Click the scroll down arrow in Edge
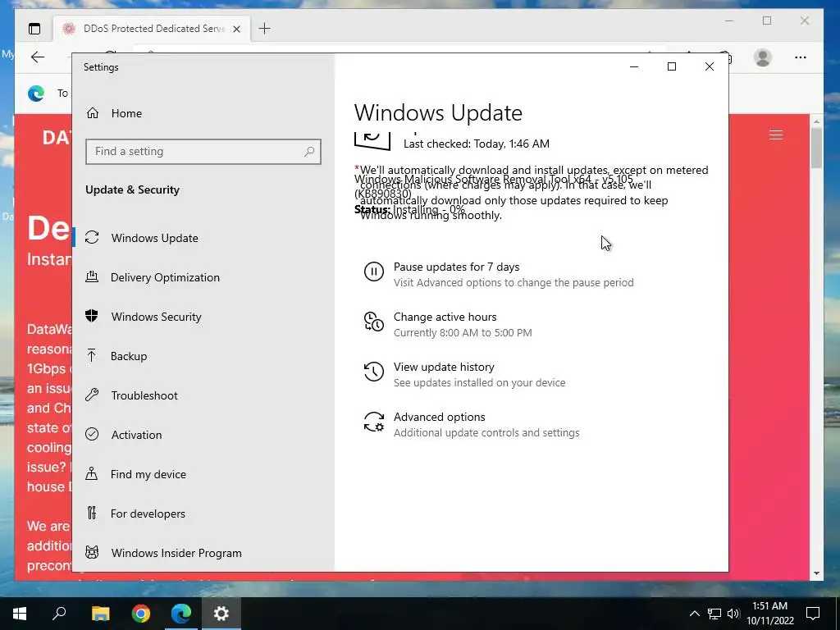Screen dimensions: 840x630 click(816, 573)
